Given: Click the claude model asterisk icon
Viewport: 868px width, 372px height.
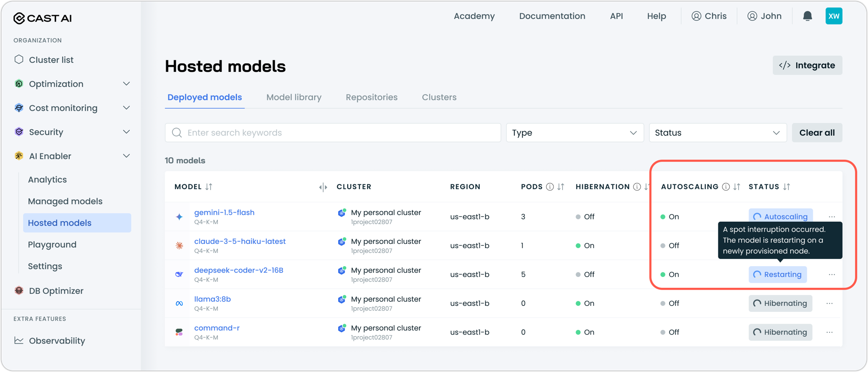Looking at the screenshot, I should [x=179, y=246].
